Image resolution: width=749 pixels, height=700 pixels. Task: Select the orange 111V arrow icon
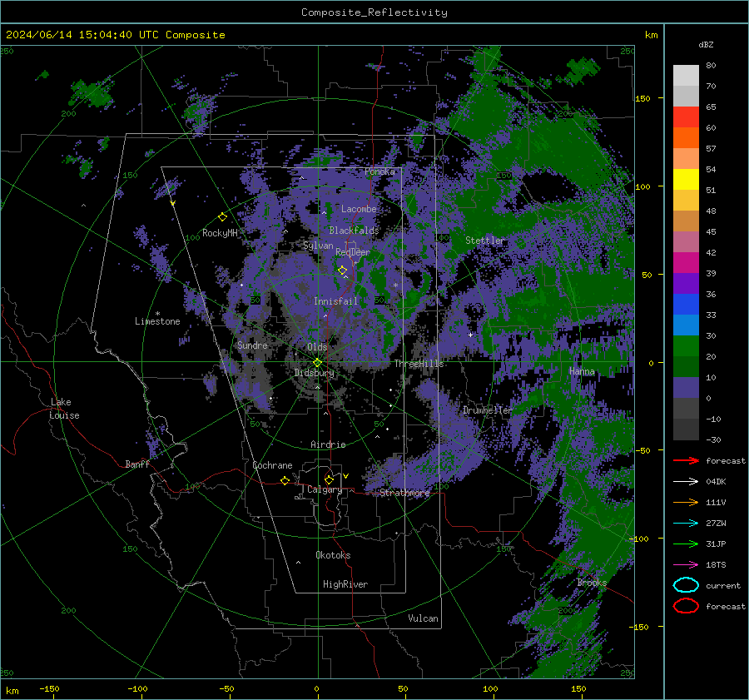(686, 502)
